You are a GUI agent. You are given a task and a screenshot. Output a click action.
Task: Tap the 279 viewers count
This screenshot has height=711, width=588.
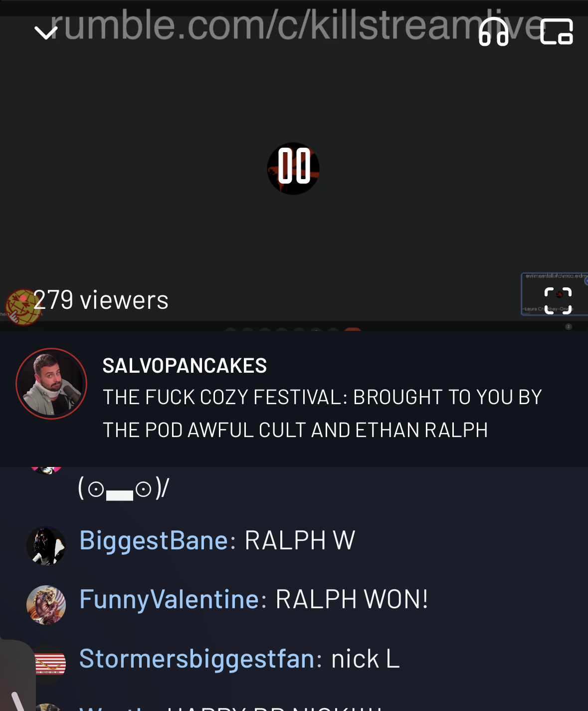coord(101,300)
